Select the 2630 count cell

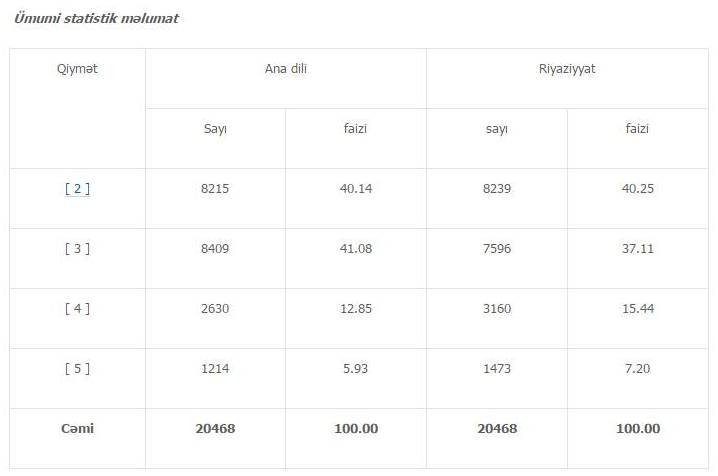point(215,308)
